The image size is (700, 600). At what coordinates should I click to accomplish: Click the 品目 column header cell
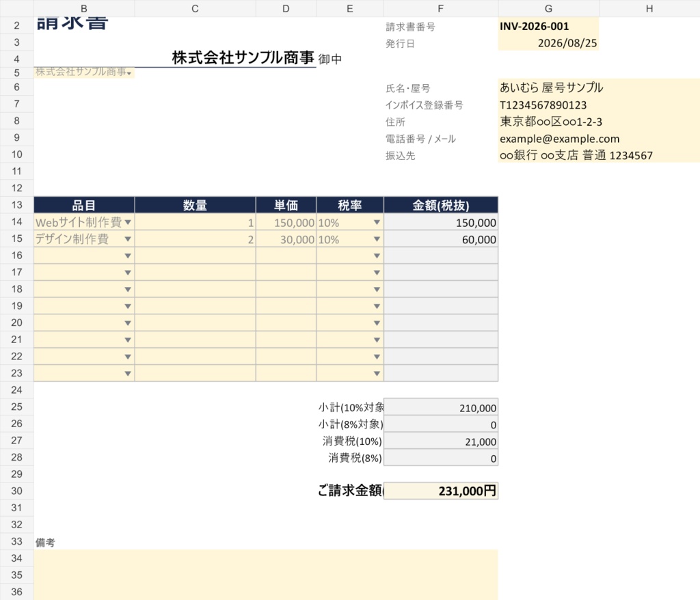coord(84,205)
